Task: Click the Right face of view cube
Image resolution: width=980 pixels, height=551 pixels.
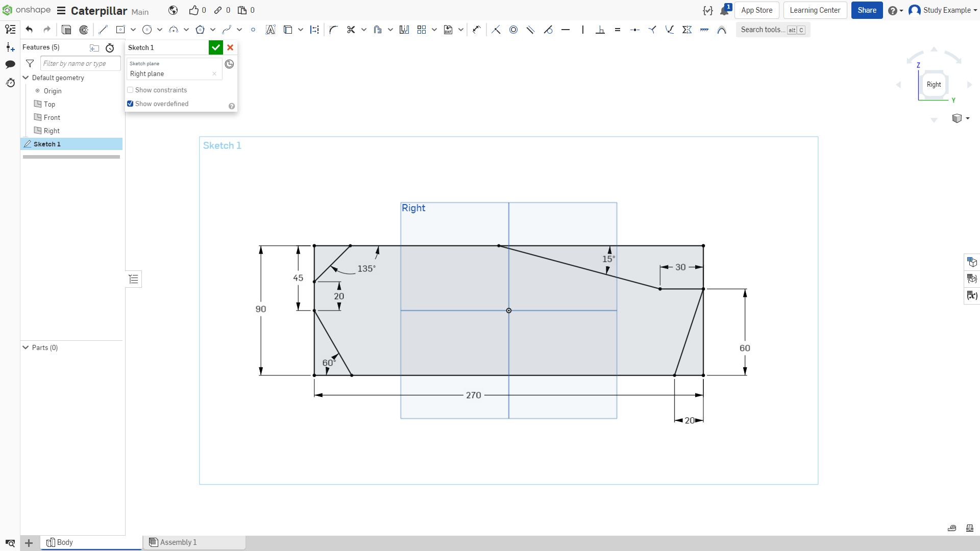Action: point(934,85)
